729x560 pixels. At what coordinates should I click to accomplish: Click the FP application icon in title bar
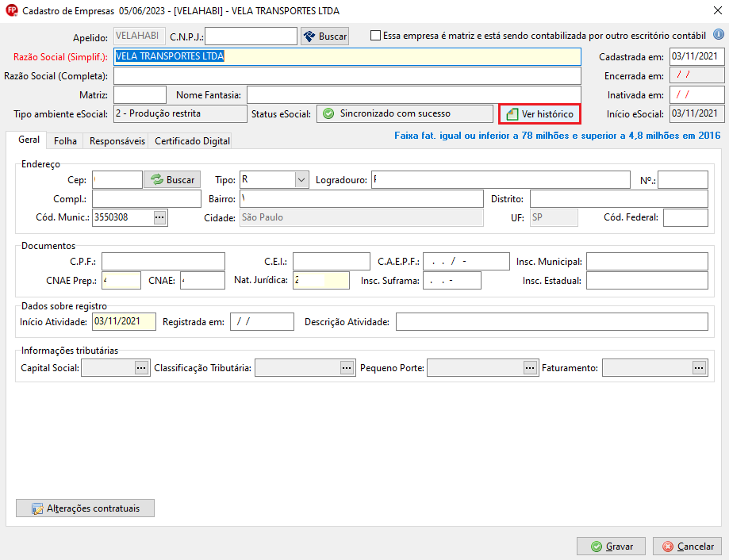(12, 10)
